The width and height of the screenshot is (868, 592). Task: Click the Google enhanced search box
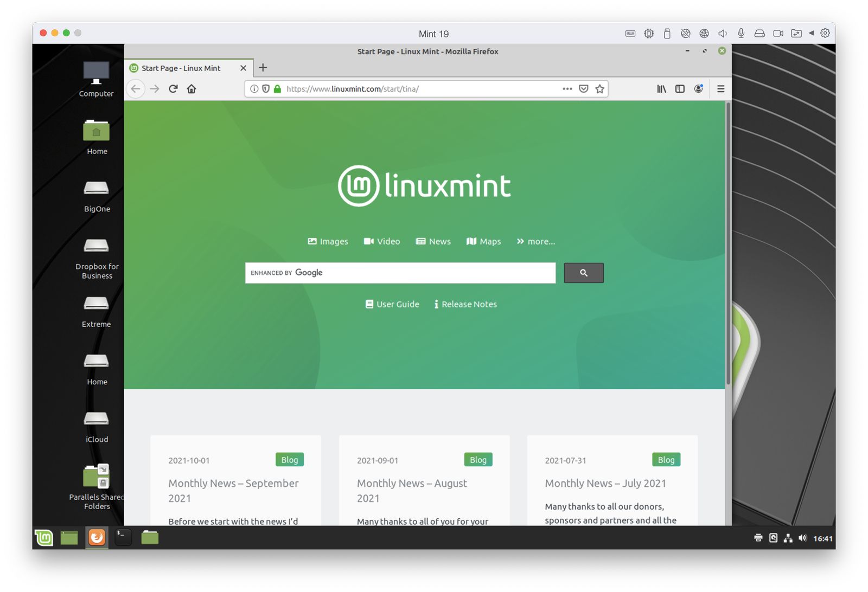[x=400, y=273]
